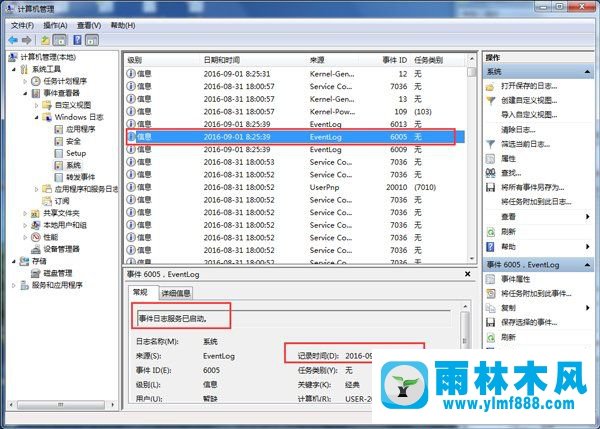Viewport: 600px width, 429px height.
Task: Click the blue Help toolbar icon
Action: coord(77,40)
